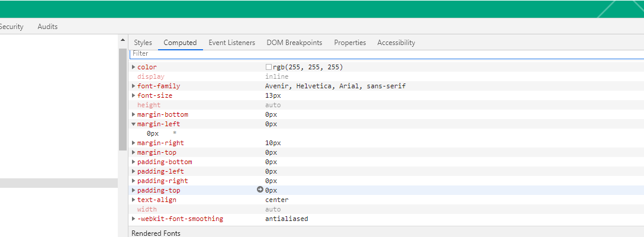Click the margin-bottom property name
Image resolution: width=644 pixels, height=237 pixels.
[163, 114]
